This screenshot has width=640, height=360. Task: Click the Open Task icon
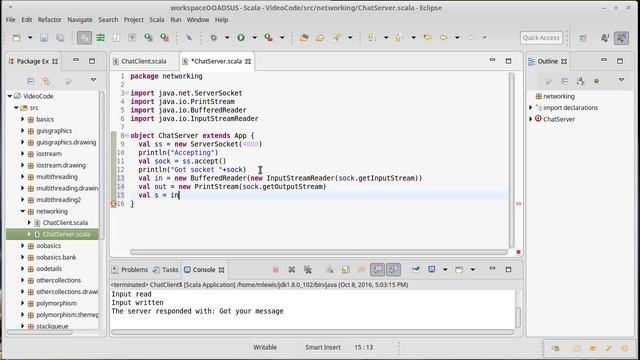(320, 38)
